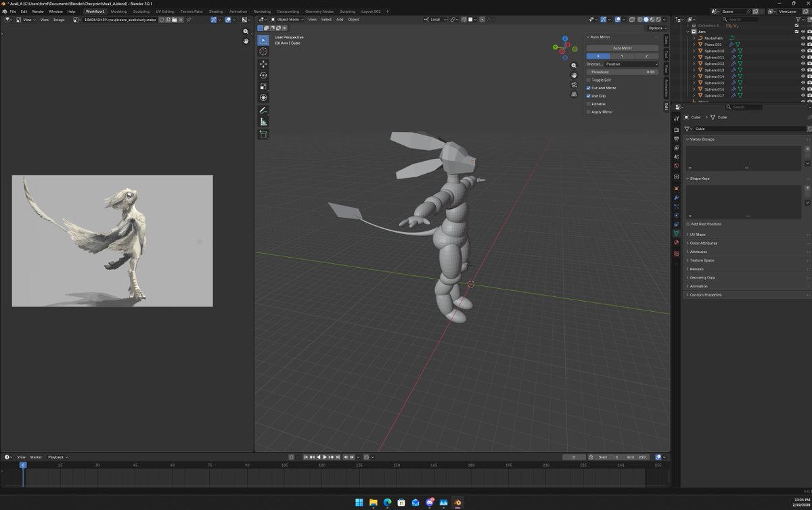The image size is (812, 510).
Task: Open the Object Mode dropdown
Action: pos(286,20)
